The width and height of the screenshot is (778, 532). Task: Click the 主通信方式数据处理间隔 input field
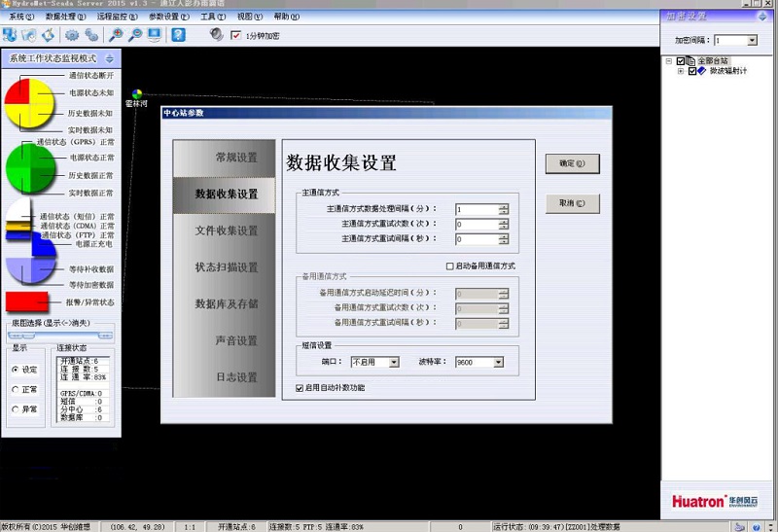tap(475, 209)
